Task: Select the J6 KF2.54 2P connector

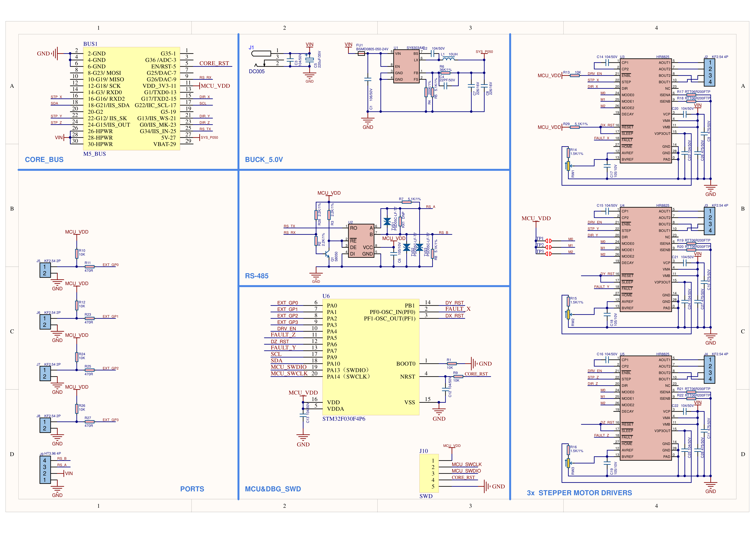Action: click(45, 322)
